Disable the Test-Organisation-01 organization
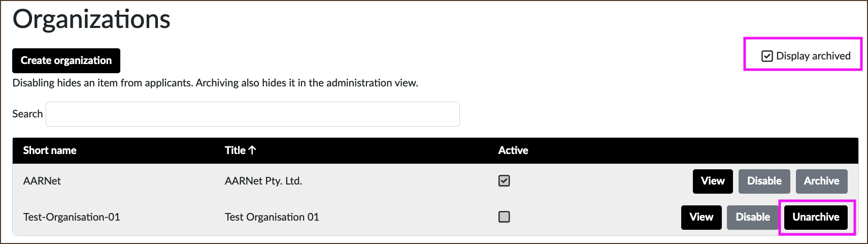This screenshot has height=244, width=868. (x=753, y=218)
